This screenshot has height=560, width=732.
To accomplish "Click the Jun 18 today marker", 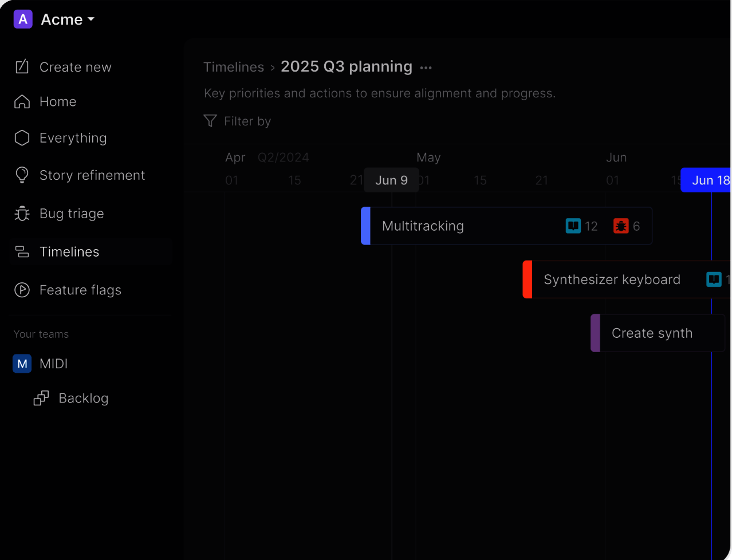I will [x=708, y=180].
